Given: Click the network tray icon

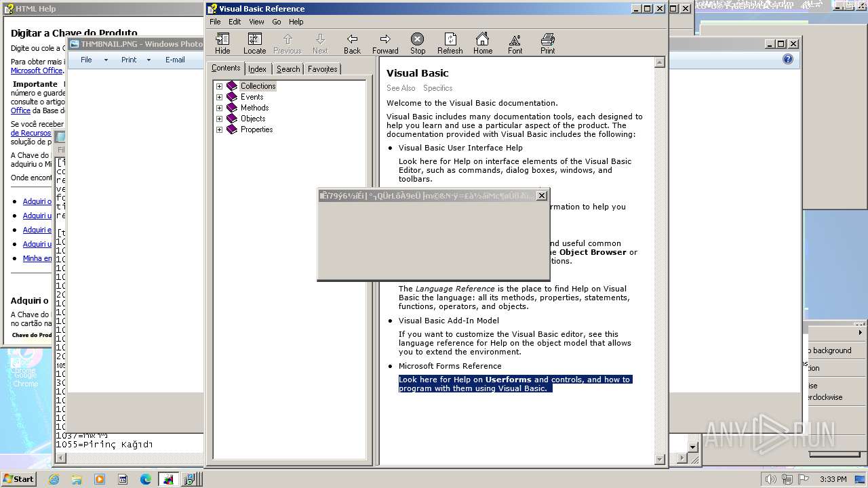Looking at the screenshot, I should point(787,479).
